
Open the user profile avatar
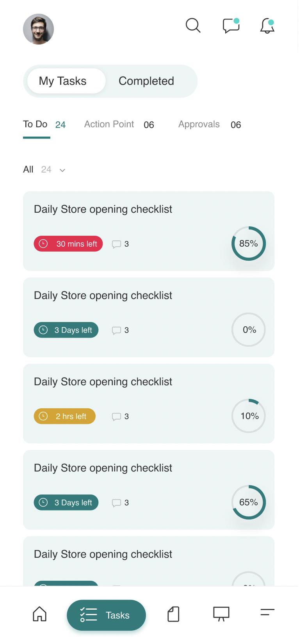[x=38, y=29]
